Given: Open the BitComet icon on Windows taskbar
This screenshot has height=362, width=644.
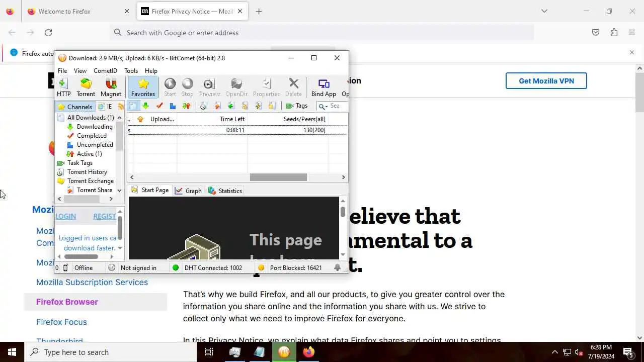Looking at the screenshot, I should click(x=284, y=352).
